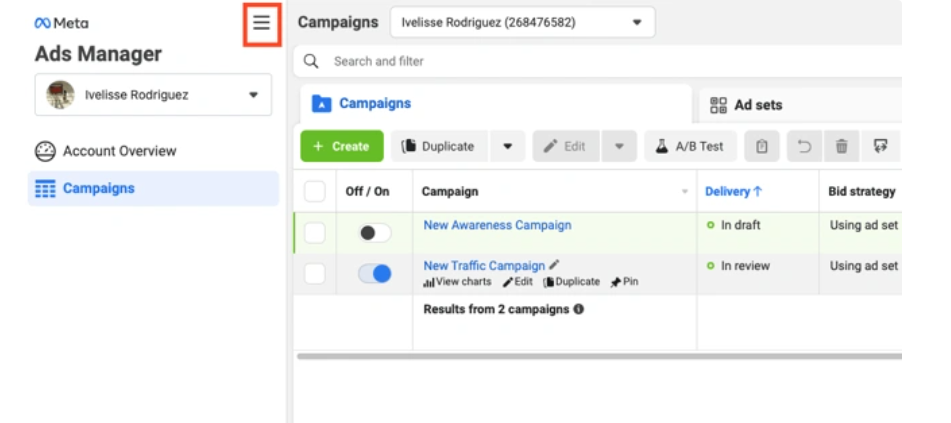Check the select-all checkbox in table header
Screen dimensions: 951x423
314,192
